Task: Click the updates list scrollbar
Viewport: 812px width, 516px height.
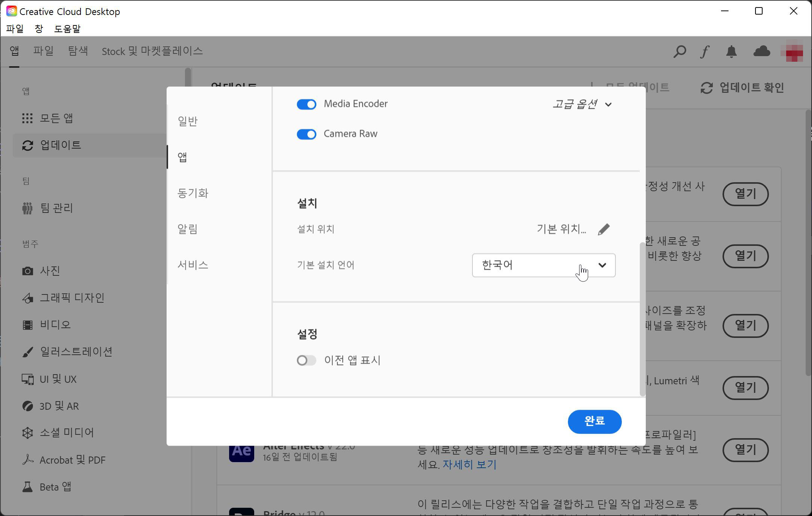Action: pyautogui.click(x=808, y=242)
